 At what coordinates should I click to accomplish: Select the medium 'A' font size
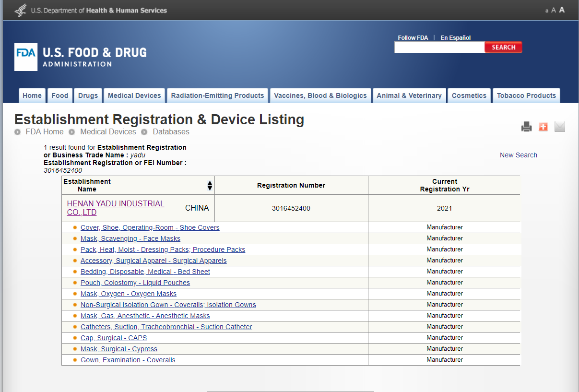coord(554,10)
